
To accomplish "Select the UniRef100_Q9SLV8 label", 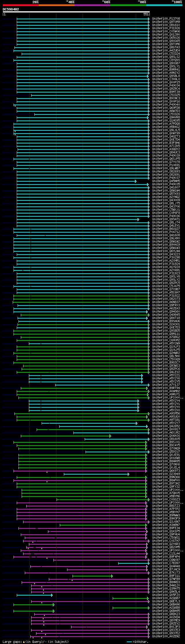I will coord(166,277).
